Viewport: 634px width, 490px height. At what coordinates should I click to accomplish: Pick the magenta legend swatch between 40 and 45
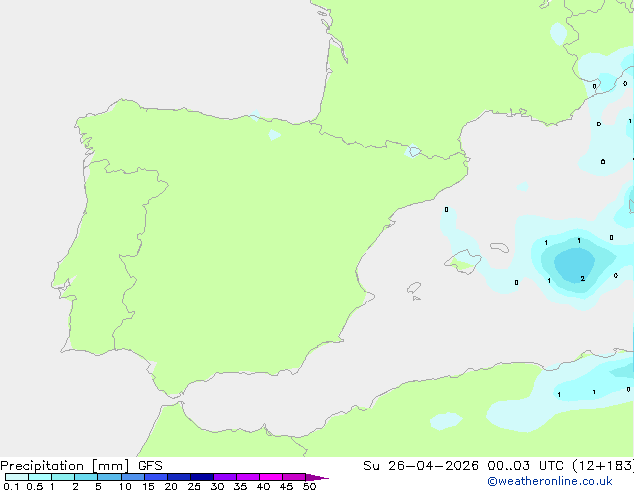[x=271, y=477]
